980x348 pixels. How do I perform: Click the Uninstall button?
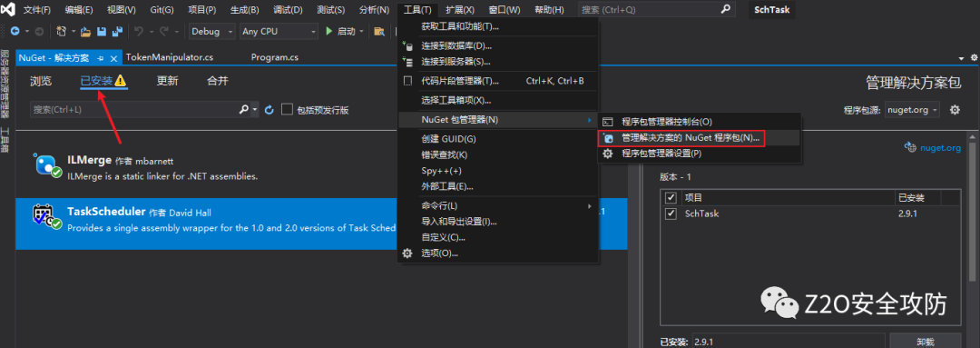pyautogui.click(x=925, y=342)
